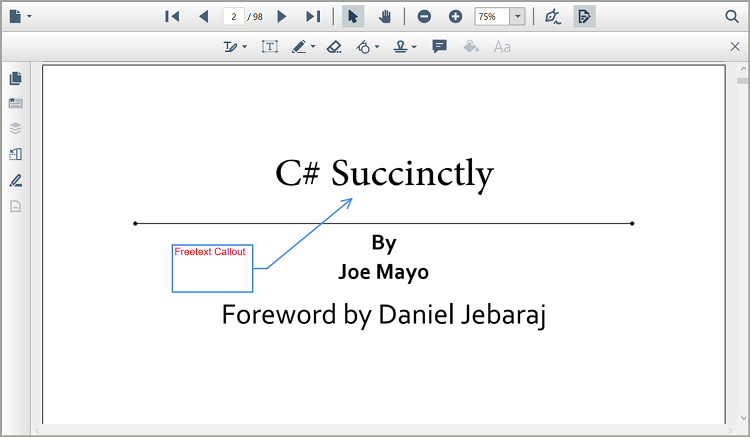Advance to the next page
Image resolution: width=750 pixels, height=437 pixels.
click(x=281, y=17)
